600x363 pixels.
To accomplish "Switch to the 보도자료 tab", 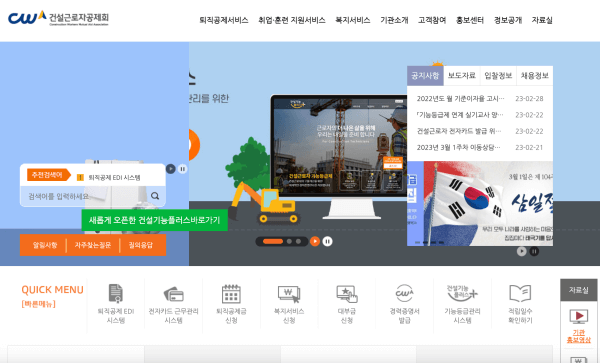I will [x=461, y=76].
